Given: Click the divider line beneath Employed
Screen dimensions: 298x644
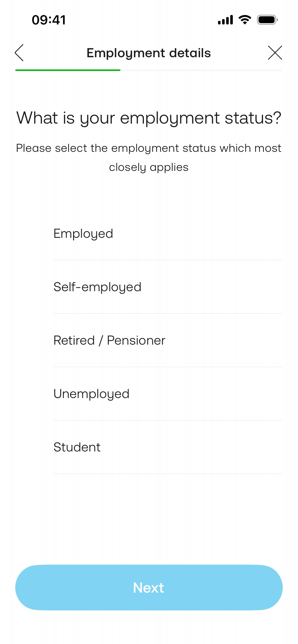Looking at the screenshot, I should click(168, 260).
